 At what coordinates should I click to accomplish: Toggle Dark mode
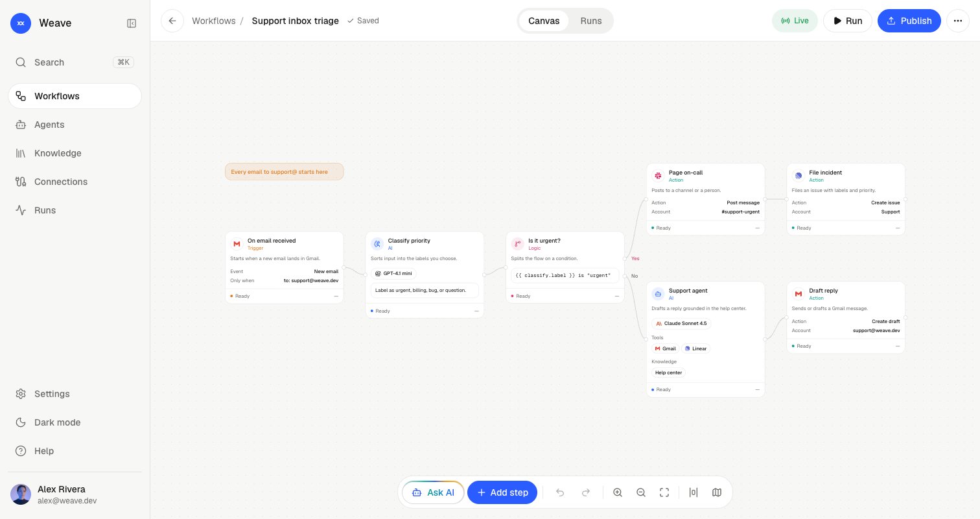point(75,422)
